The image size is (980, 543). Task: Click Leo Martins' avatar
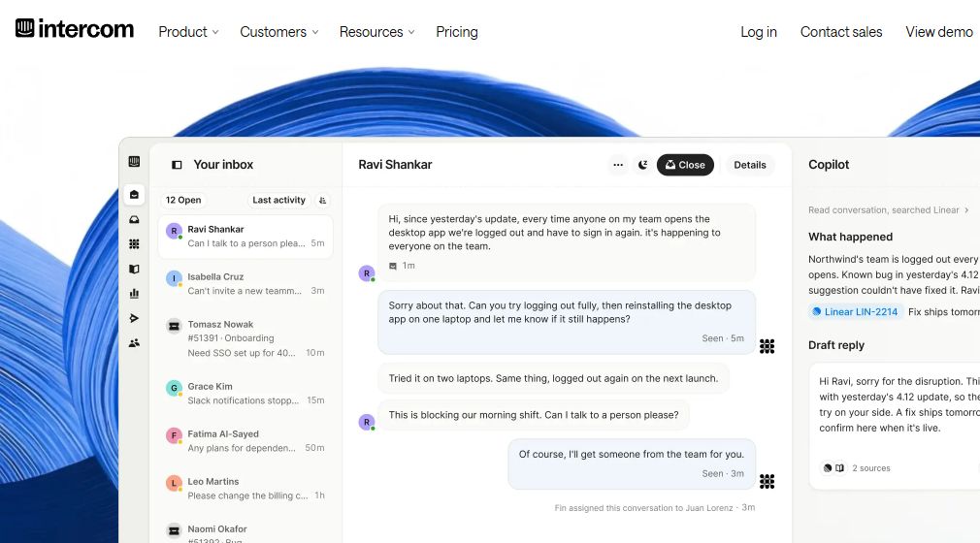point(174,483)
